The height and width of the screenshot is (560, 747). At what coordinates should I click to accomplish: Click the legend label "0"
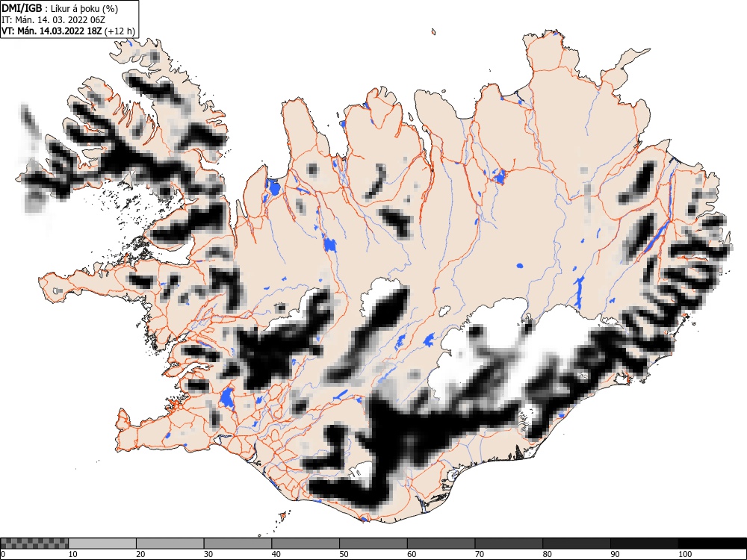[3, 554]
